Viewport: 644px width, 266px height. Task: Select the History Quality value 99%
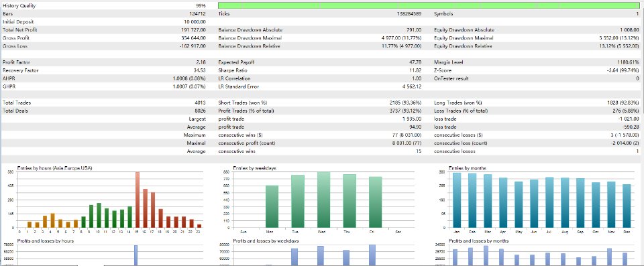click(201, 6)
